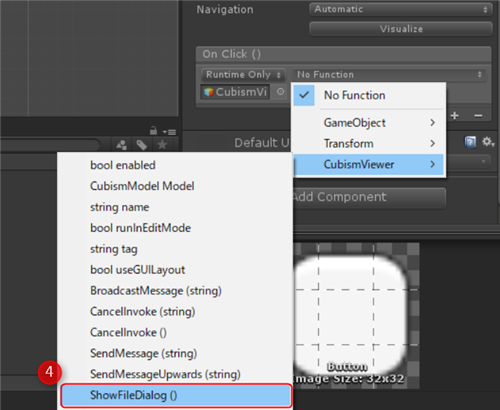This screenshot has height=410, width=500.
Task: Open object picker next to CubismVi field
Action: [x=280, y=92]
